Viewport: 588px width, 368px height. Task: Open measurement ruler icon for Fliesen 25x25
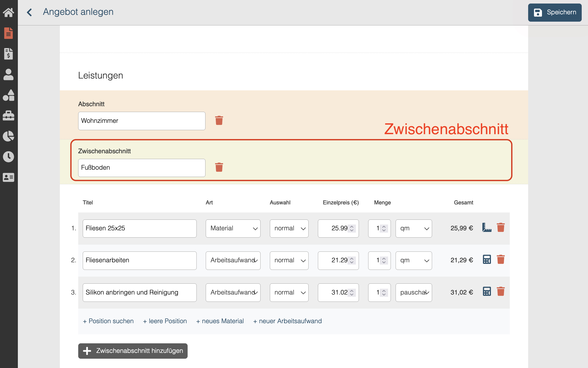tap(487, 228)
